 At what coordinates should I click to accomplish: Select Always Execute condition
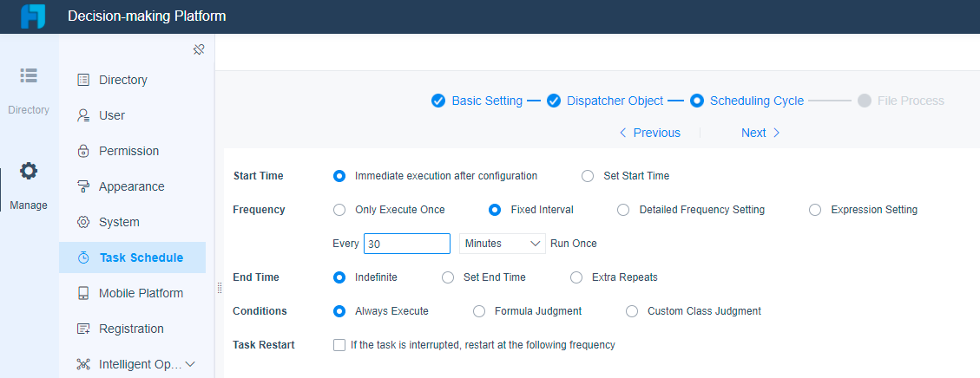click(339, 310)
